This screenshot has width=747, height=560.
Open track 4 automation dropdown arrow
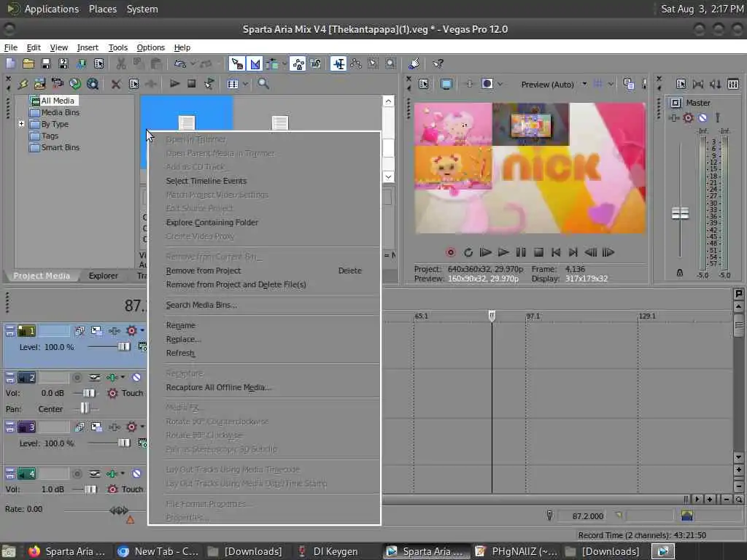coord(123,473)
